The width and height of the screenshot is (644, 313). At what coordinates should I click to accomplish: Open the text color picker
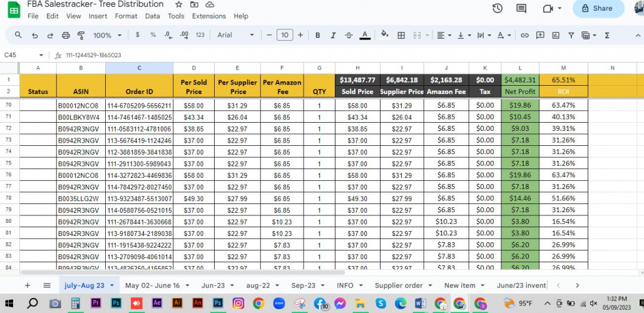point(365,35)
